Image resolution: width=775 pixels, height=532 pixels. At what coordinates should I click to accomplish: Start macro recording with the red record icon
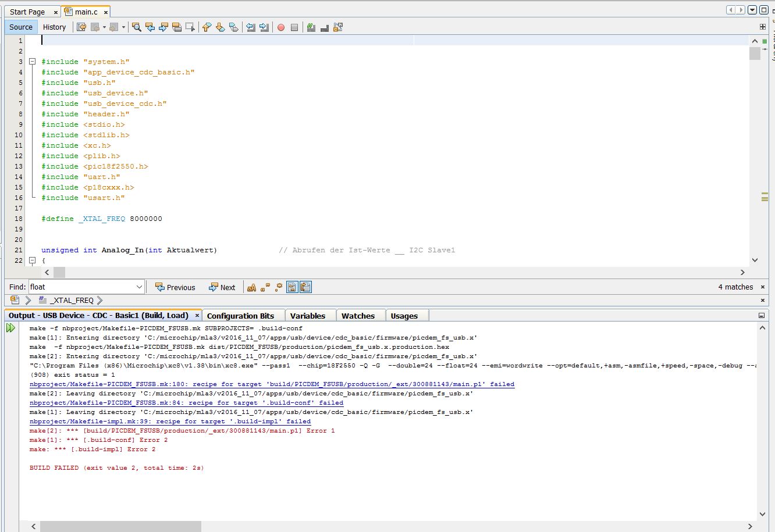pyautogui.click(x=280, y=27)
